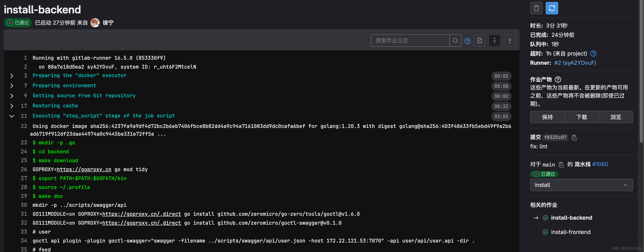644x252 pixels.
Task: Expand the Restoring cache section
Action: (12, 106)
